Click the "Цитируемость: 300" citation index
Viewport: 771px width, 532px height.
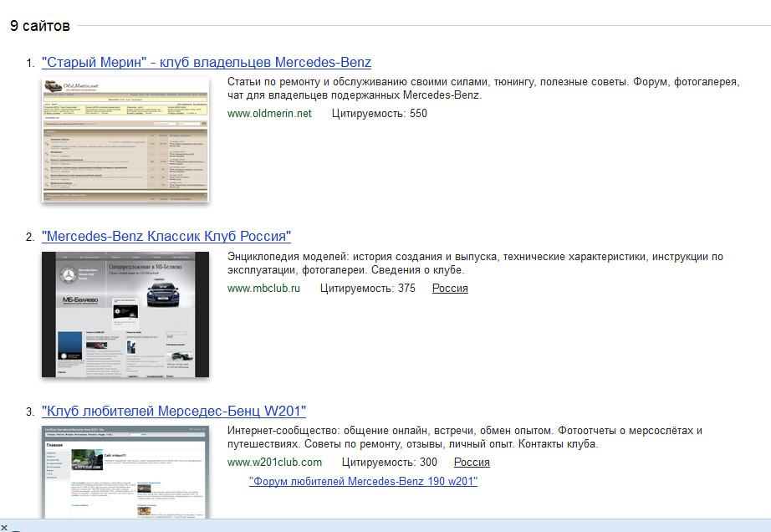389,463
